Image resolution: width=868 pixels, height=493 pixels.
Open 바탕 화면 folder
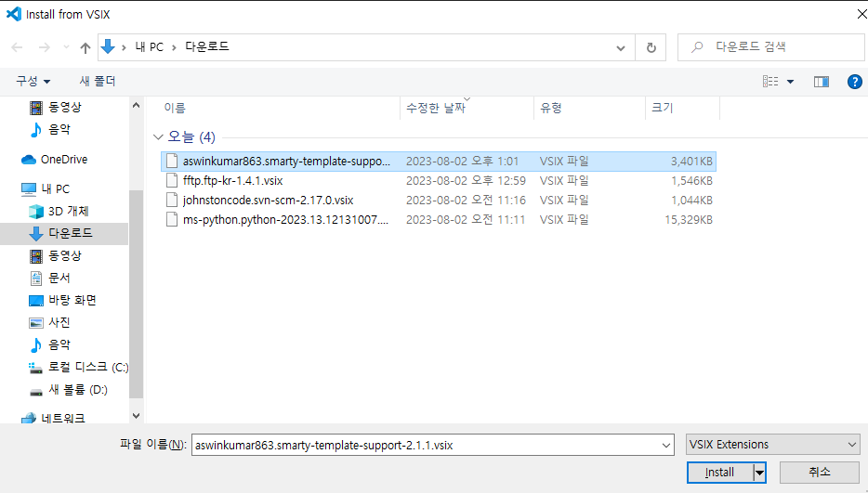(x=72, y=300)
